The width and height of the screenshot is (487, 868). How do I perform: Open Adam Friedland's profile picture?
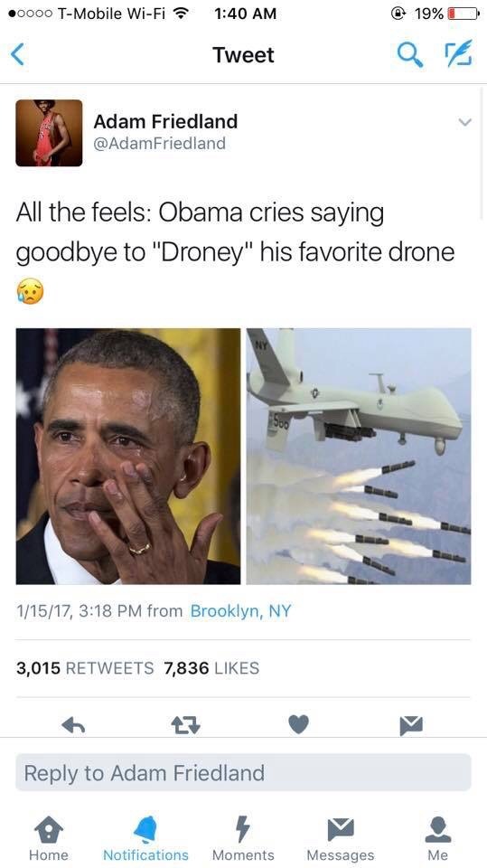49,133
